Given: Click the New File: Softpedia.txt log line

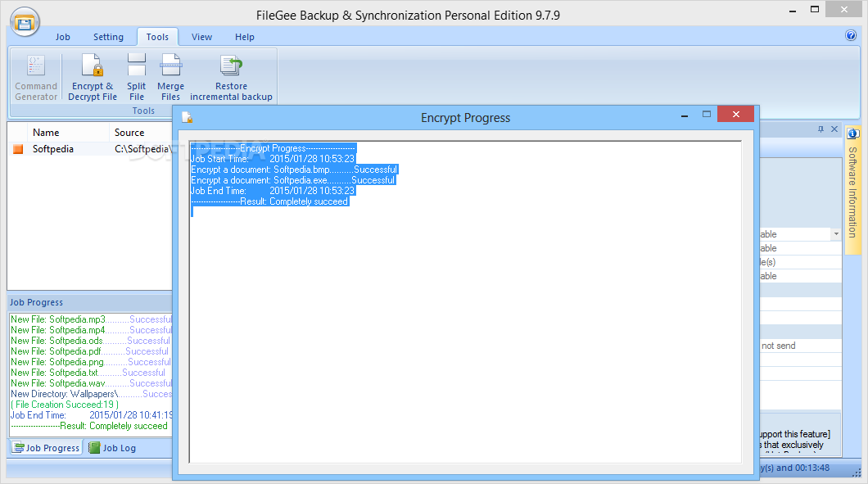Looking at the screenshot, I should (88, 373).
